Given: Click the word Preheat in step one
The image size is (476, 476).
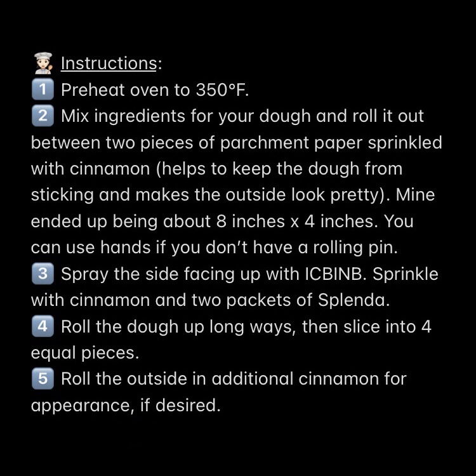Looking at the screenshot, I should pyautogui.click(x=92, y=90).
